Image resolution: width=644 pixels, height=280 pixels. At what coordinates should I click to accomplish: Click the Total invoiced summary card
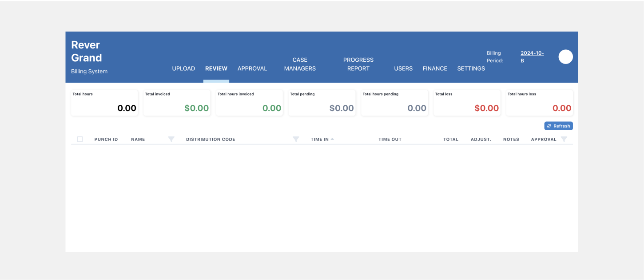(x=177, y=103)
